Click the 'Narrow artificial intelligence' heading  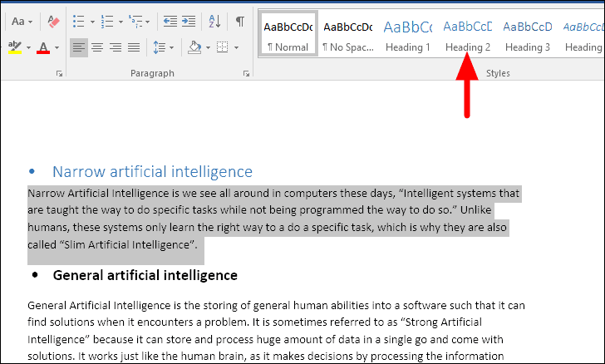click(152, 171)
